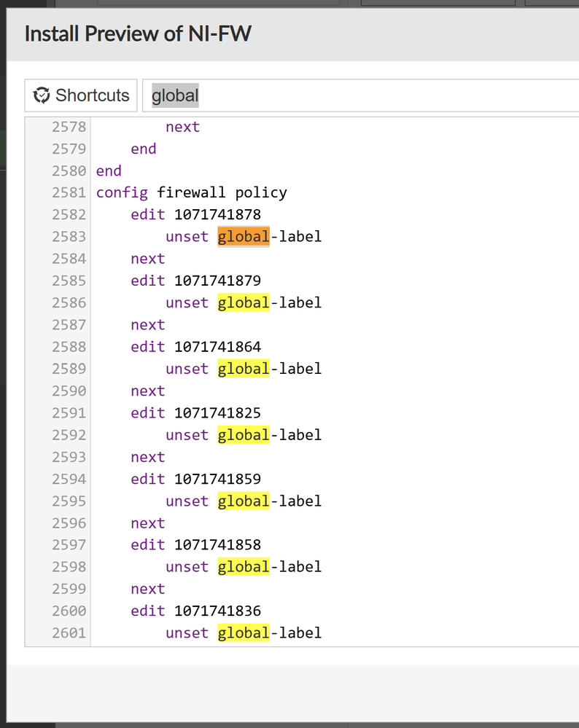Viewport: 579px width, 728px height.
Task: Click policy ID 1071741878
Action: 217,214
